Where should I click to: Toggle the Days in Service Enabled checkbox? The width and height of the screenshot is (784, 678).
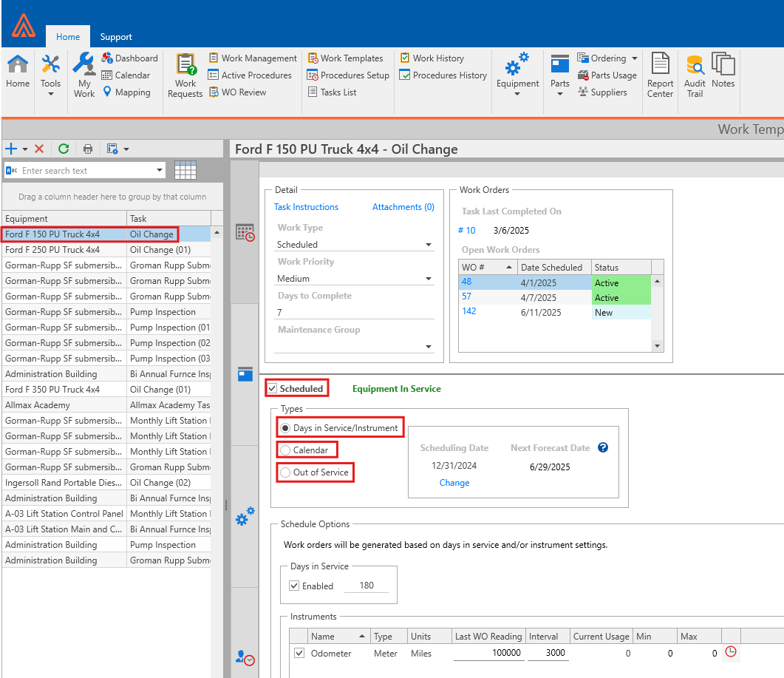click(x=295, y=586)
